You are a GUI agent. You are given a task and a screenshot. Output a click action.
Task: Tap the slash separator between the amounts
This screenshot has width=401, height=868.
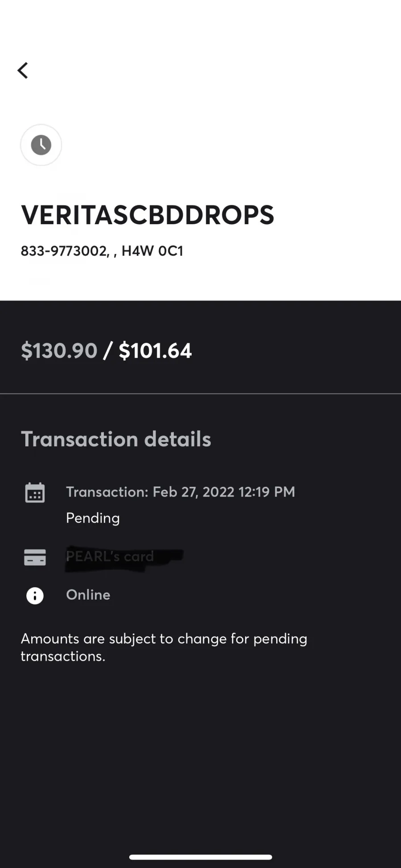108,351
